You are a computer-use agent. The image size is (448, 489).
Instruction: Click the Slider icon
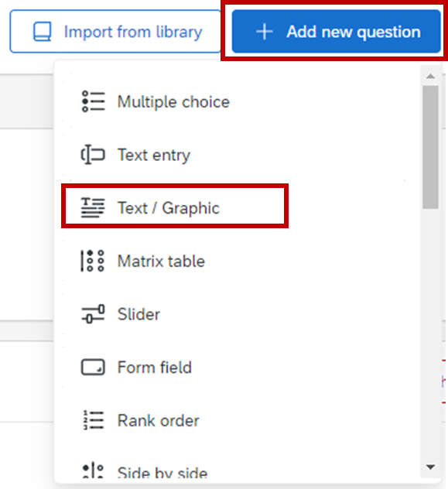coord(93,313)
